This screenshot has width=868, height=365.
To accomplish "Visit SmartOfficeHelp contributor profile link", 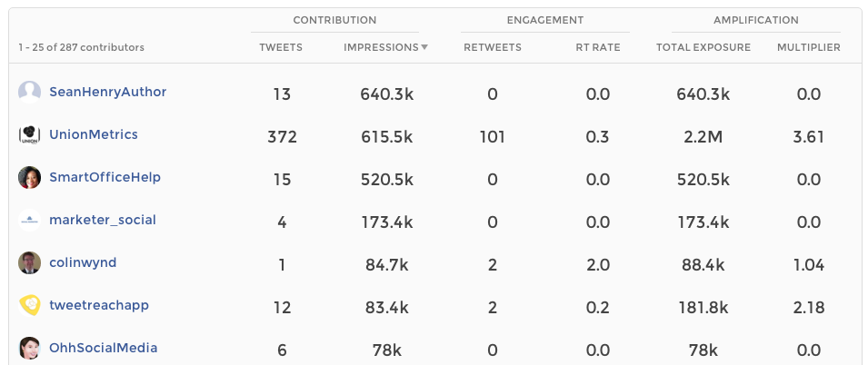I will tap(105, 177).
